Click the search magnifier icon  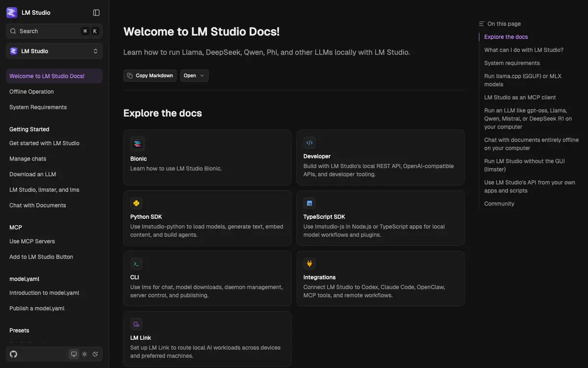click(x=13, y=31)
